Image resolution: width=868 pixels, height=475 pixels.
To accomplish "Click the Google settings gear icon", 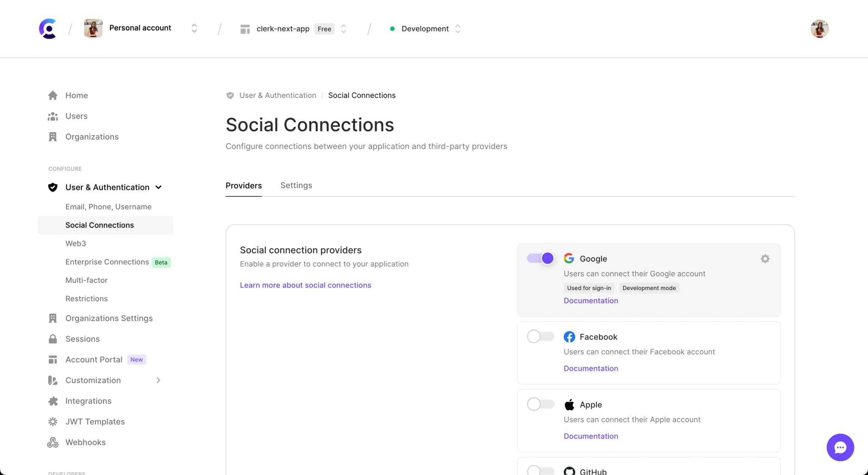I will (x=765, y=259).
